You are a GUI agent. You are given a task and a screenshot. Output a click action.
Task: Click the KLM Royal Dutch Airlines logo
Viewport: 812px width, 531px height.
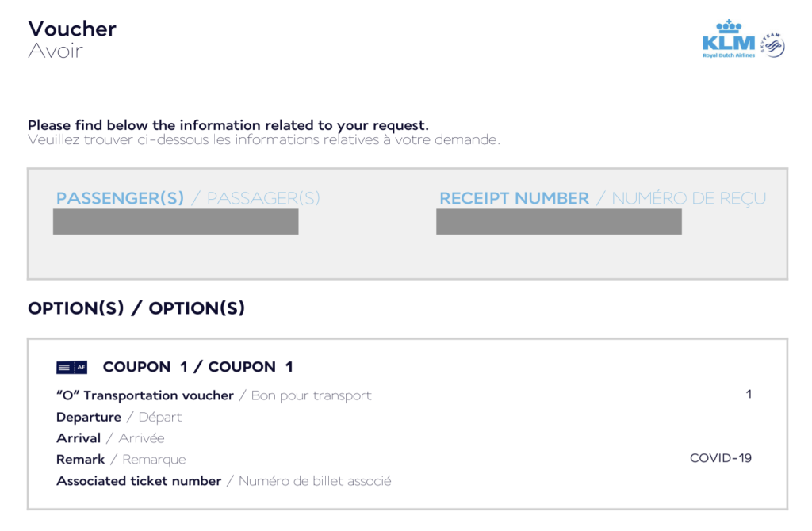click(x=728, y=40)
